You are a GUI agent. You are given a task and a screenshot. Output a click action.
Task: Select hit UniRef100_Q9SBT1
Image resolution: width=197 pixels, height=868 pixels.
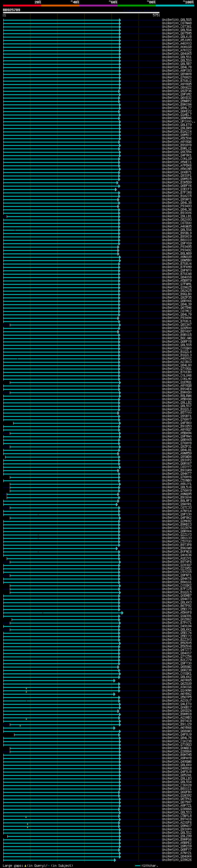[x=177, y=416]
